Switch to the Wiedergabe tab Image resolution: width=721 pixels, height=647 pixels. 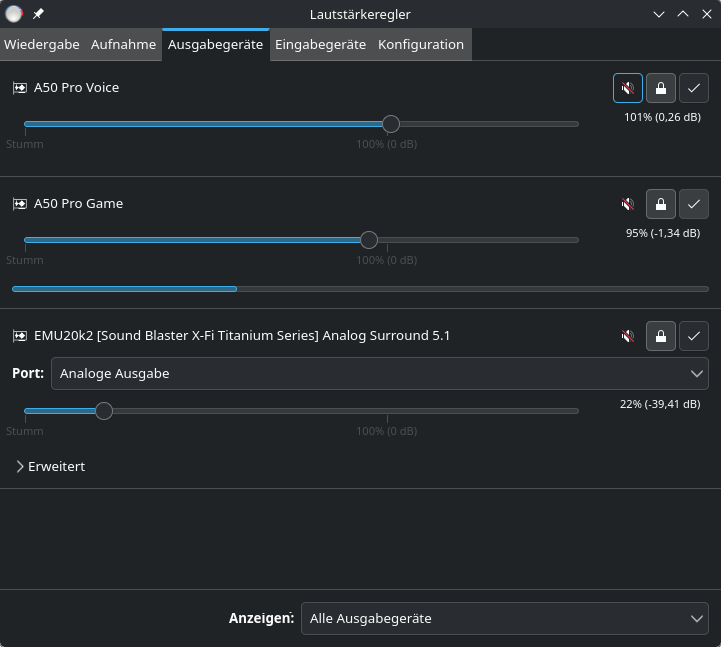[42, 45]
